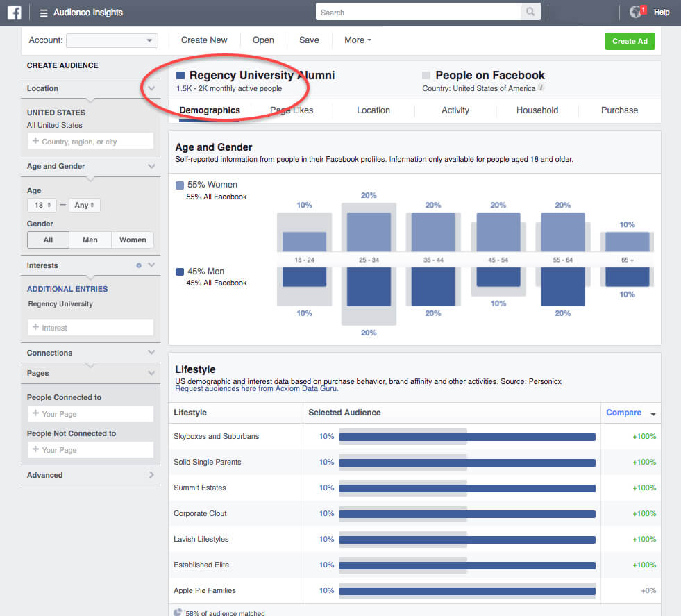This screenshot has height=616, width=681.
Task: Click the Skyboxes and Suburbans progress bar
Action: click(x=466, y=436)
